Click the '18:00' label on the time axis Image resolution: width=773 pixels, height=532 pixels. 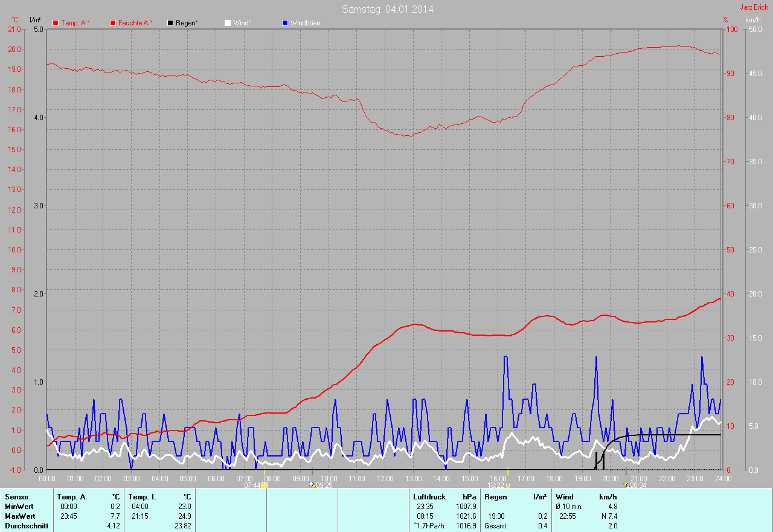pyautogui.click(x=554, y=478)
